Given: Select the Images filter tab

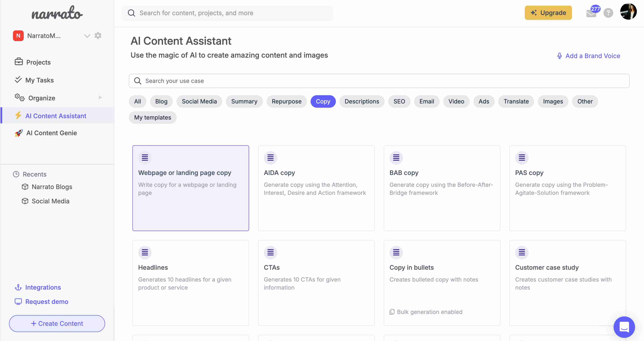Looking at the screenshot, I should (x=553, y=101).
